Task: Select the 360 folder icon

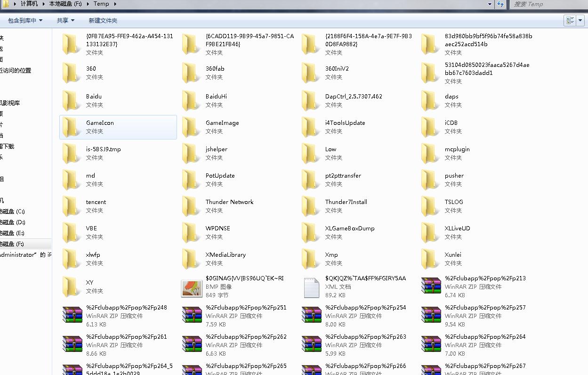Action: (x=71, y=73)
